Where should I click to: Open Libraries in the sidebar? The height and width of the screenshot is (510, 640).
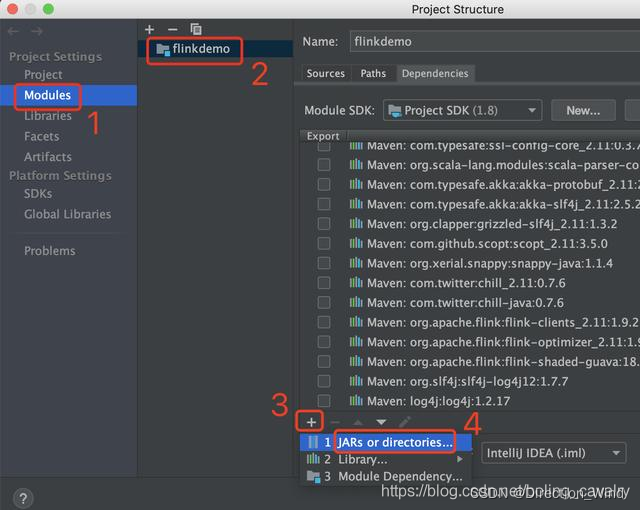tap(48, 116)
